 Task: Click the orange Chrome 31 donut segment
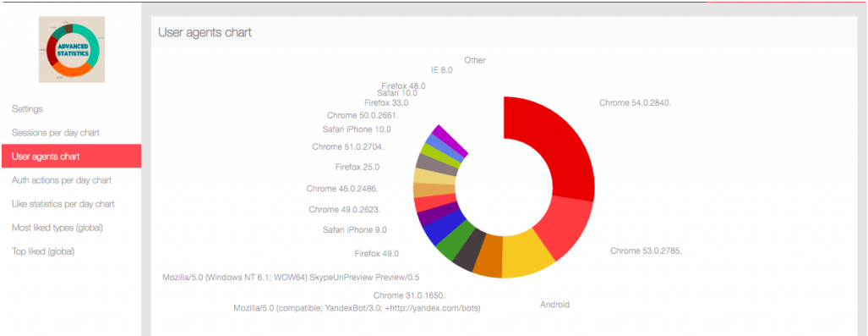click(490, 256)
